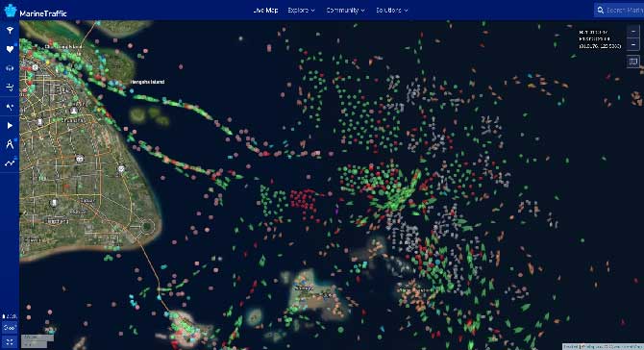Expand the Community dropdown menu
This screenshot has width=644, height=350.
[345, 11]
